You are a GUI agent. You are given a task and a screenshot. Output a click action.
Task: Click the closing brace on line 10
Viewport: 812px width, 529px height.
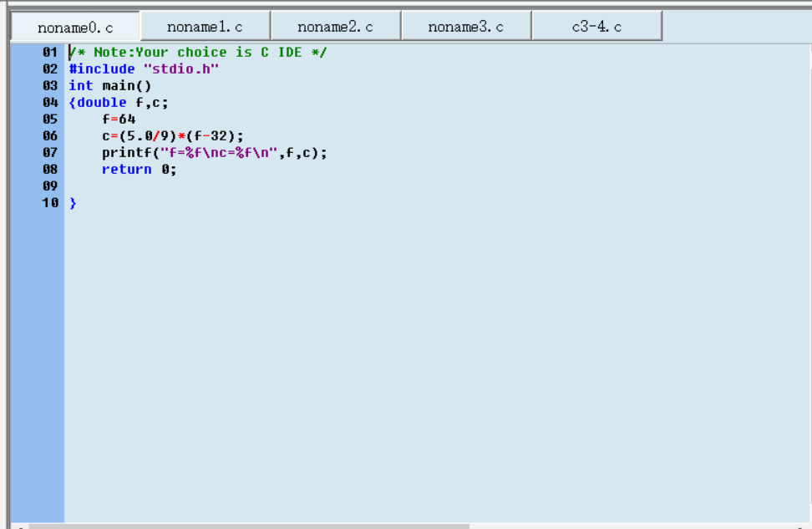coord(73,202)
